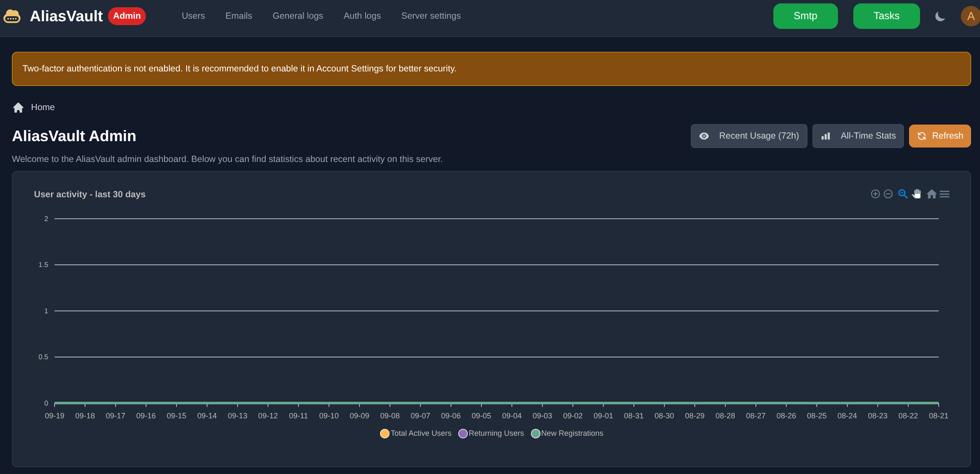Screen dimensions: 980x474
Task: Select Recent Usage (72h) view
Action: pyautogui.click(x=749, y=136)
